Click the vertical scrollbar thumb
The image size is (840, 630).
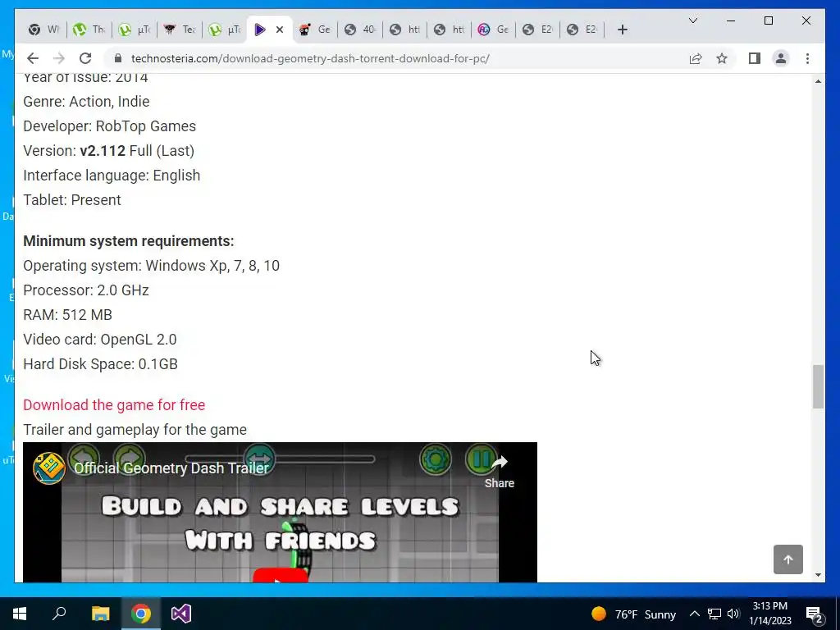[818, 387]
